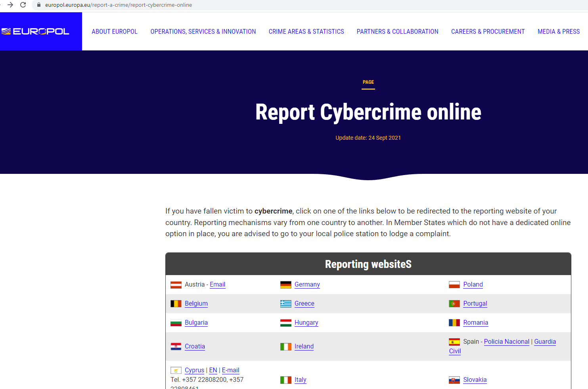The image size is (588, 389).
Task: Open the Hungary reporting link
Action: [x=306, y=323]
